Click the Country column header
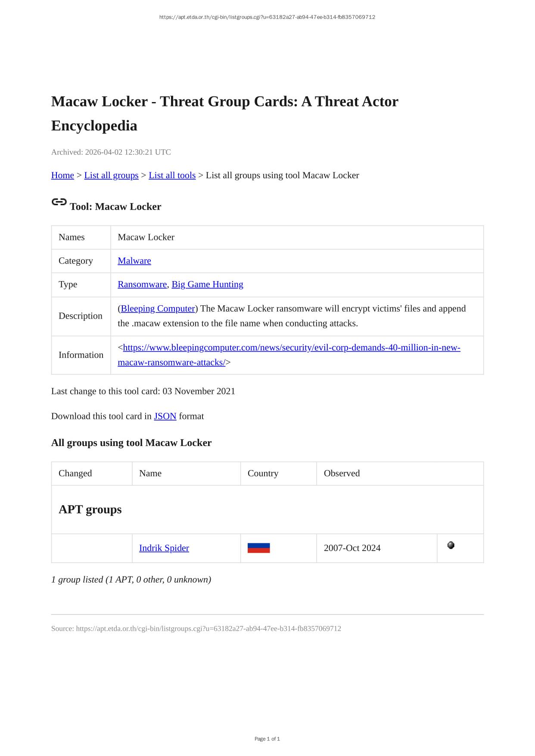Image resolution: width=535 pixels, height=756 pixels. (x=263, y=474)
